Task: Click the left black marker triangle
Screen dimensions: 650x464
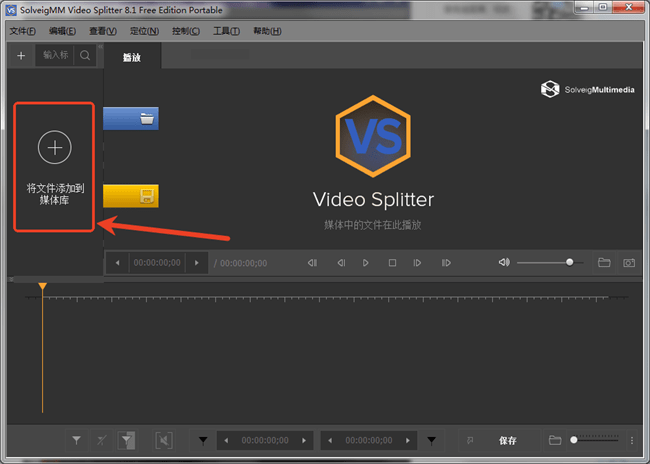Action: [203, 440]
